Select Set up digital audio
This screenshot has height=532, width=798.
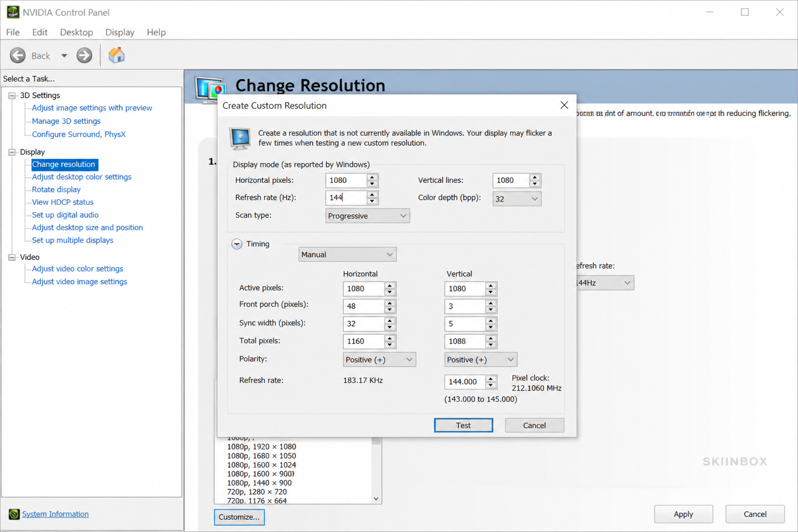[x=65, y=215]
